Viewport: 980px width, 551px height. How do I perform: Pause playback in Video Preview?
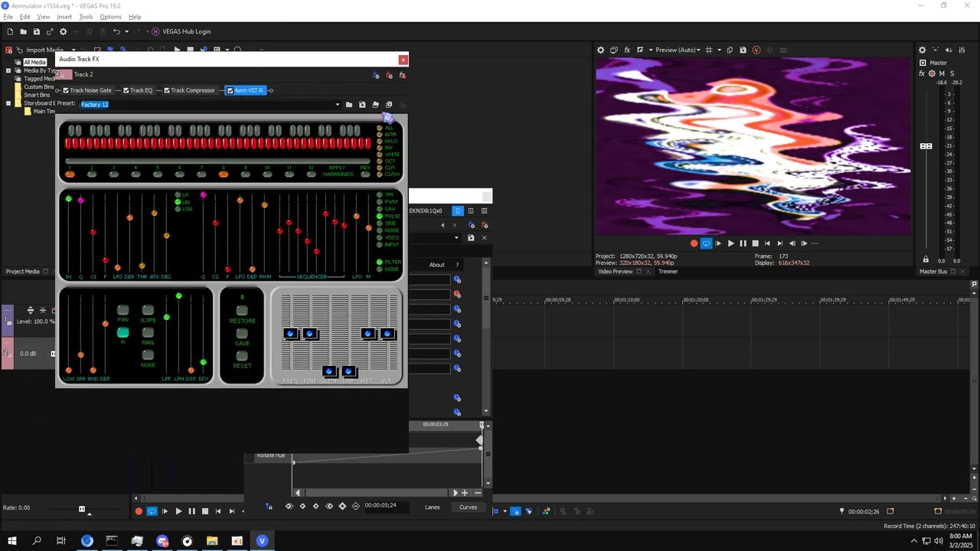(x=743, y=243)
